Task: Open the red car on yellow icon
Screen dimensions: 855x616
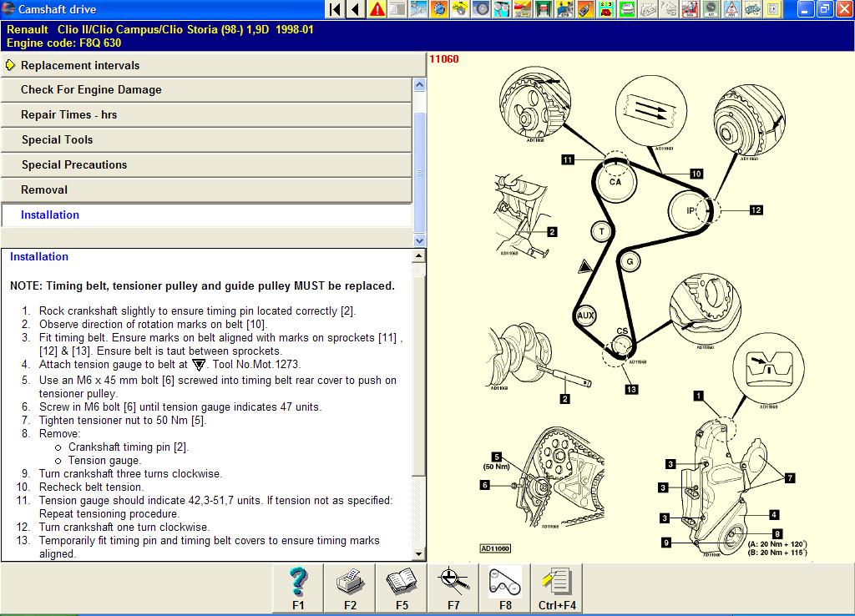Action: pyautogui.click(x=606, y=9)
